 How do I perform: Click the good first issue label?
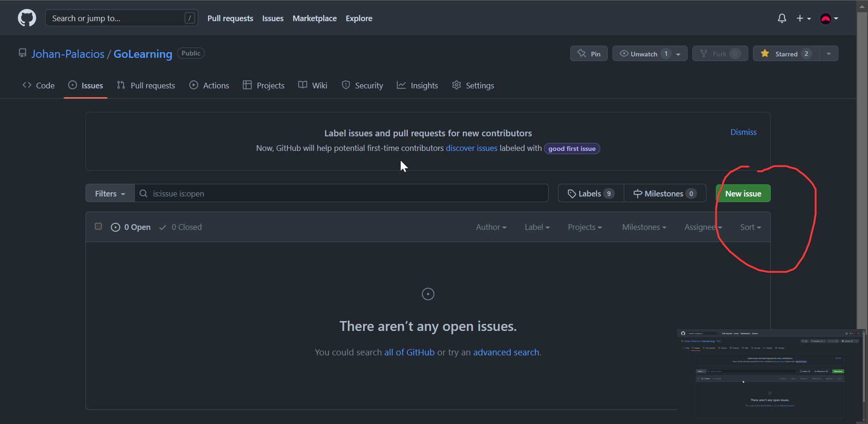coord(572,149)
